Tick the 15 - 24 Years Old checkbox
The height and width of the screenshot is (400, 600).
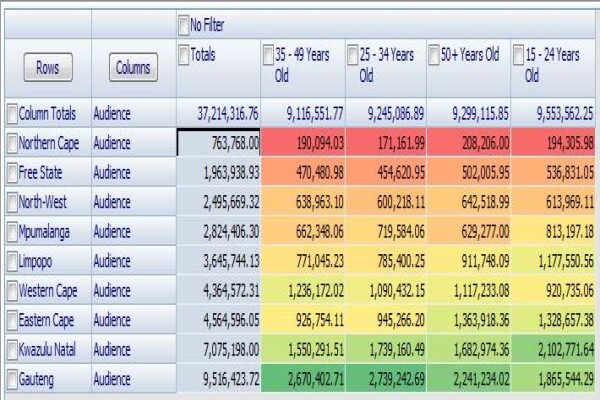tap(518, 54)
